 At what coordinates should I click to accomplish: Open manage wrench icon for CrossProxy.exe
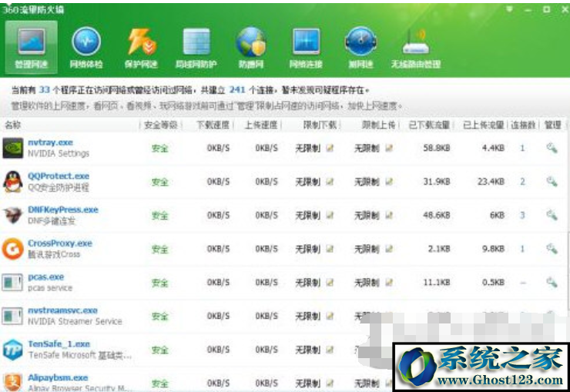[552, 249]
